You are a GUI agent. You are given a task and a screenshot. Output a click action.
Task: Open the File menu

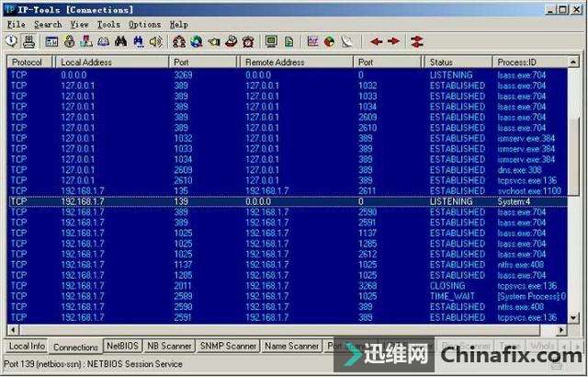[x=17, y=24]
